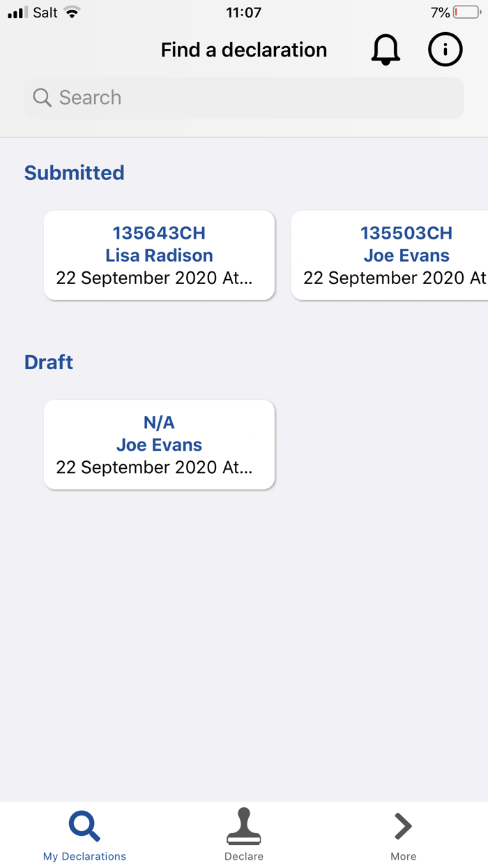This screenshot has width=488, height=868.
Task: Tap the Draft section heading
Action: [48, 362]
